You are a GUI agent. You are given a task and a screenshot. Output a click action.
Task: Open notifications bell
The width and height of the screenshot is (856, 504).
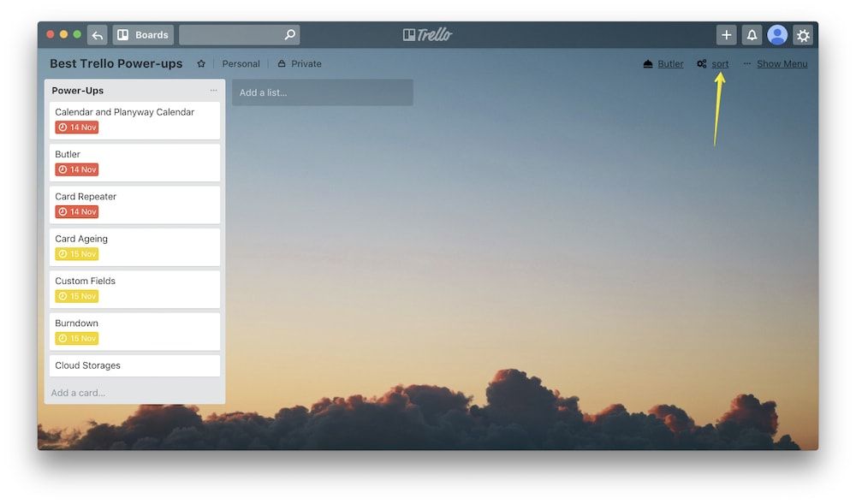tap(752, 35)
